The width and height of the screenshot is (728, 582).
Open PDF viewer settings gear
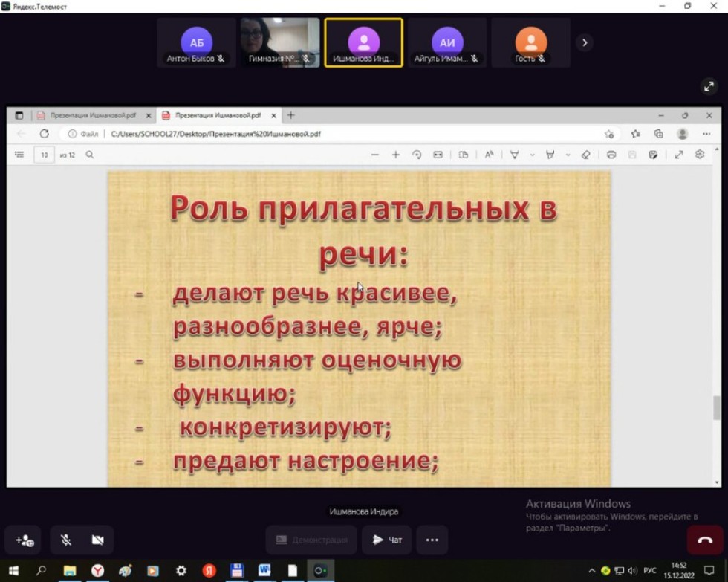699,155
